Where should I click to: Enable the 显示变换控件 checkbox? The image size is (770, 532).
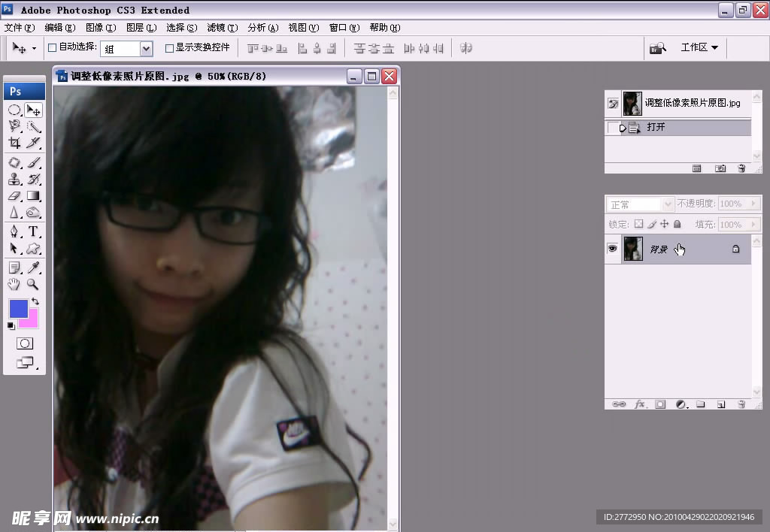[169, 47]
